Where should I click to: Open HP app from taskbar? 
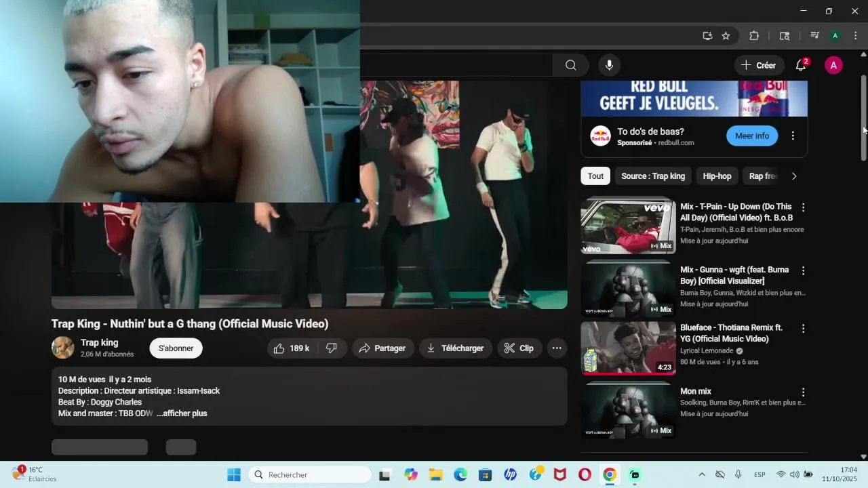click(510, 474)
